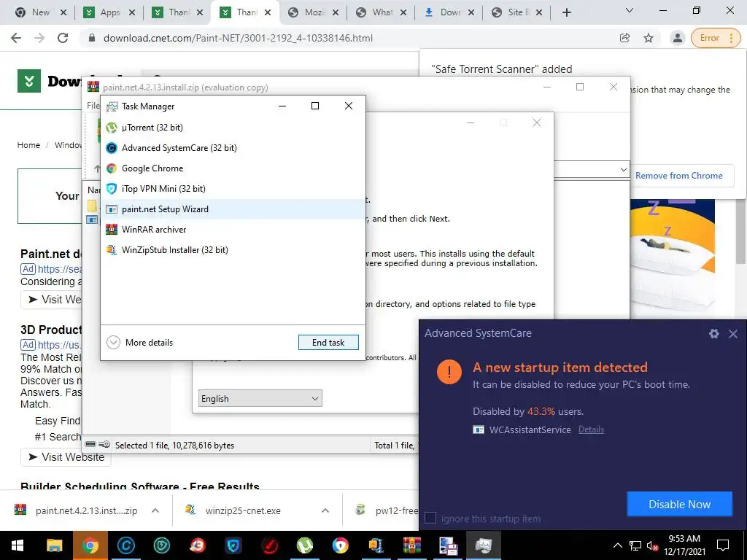Open the English language dropdown in setup wizard
Screen dimensions: 747x560
click(260, 399)
